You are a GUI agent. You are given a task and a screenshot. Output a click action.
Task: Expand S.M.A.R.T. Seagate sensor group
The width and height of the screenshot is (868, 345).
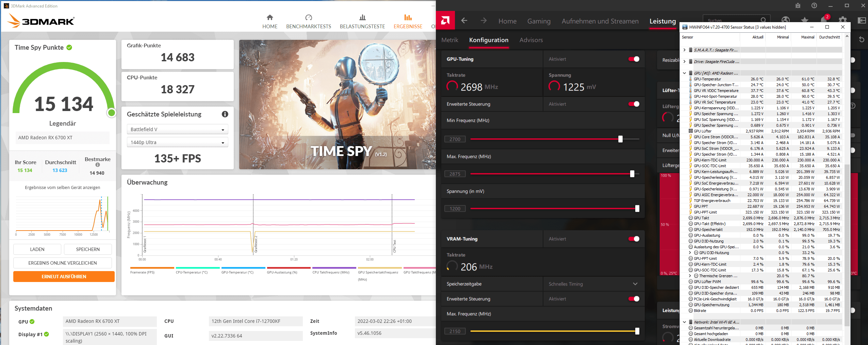tap(685, 50)
